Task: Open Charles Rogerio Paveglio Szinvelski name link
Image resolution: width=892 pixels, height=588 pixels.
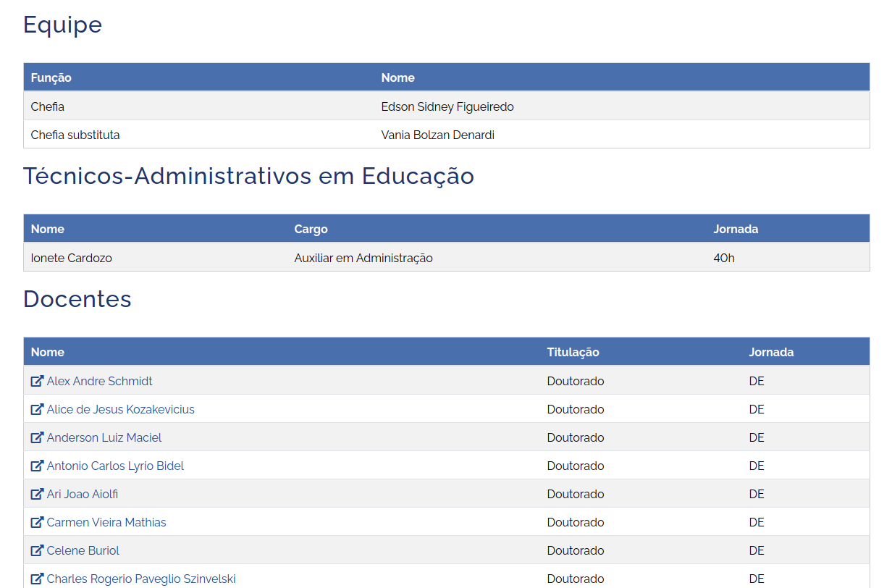Action: (x=140, y=579)
